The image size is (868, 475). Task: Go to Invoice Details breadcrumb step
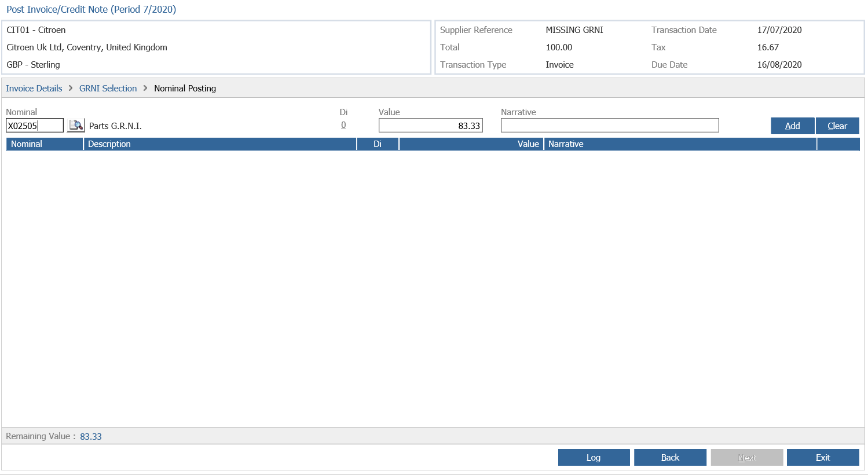tap(34, 89)
